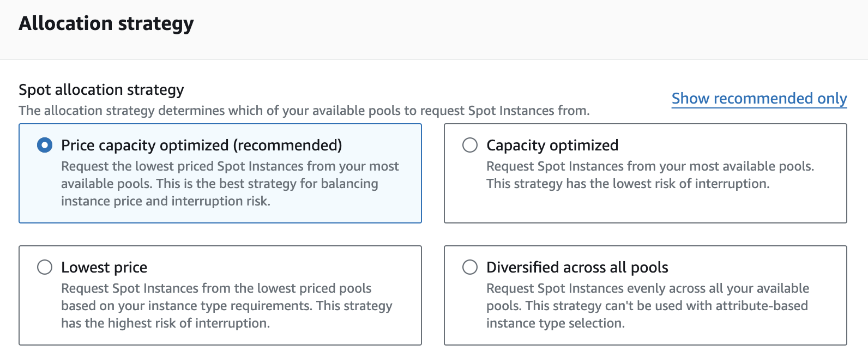Select the Price capacity optimized radio button

point(45,146)
